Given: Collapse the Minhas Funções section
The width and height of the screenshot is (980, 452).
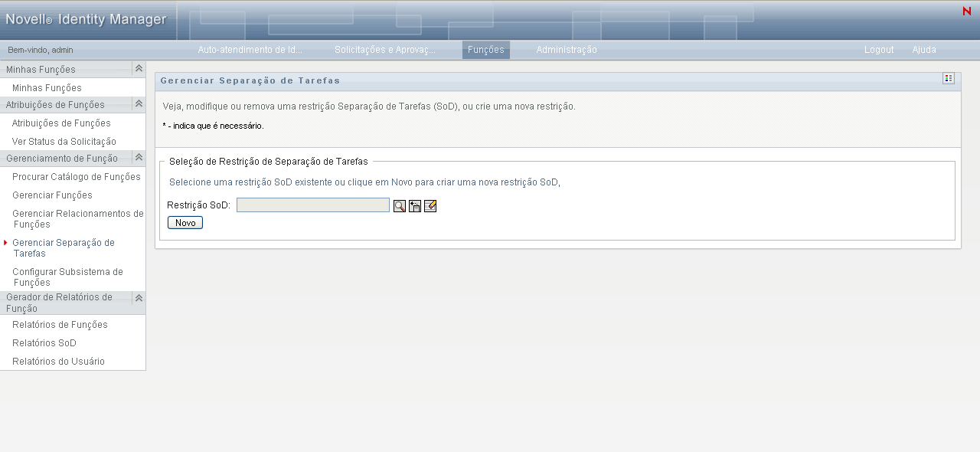Looking at the screenshot, I should click(x=139, y=69).
